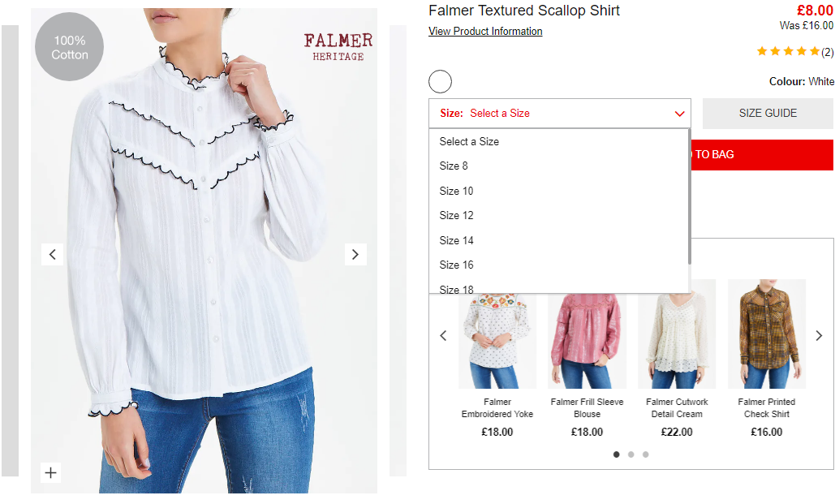Go to previous recommended products

point(443,336)
